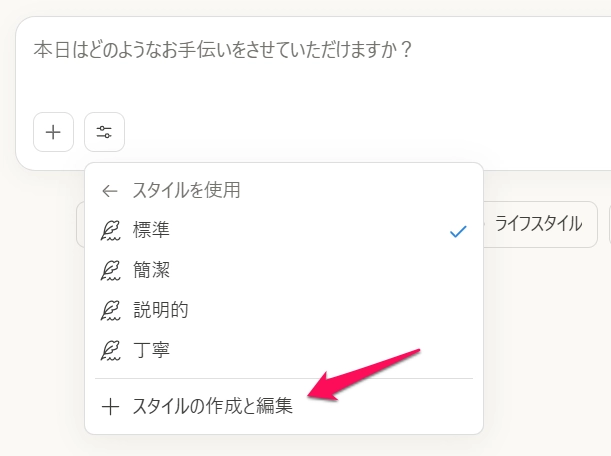Click plus icon beside スタイルの作成と編集
The height and width of the screenshot is (456, 611).
(x=110, y=407)
